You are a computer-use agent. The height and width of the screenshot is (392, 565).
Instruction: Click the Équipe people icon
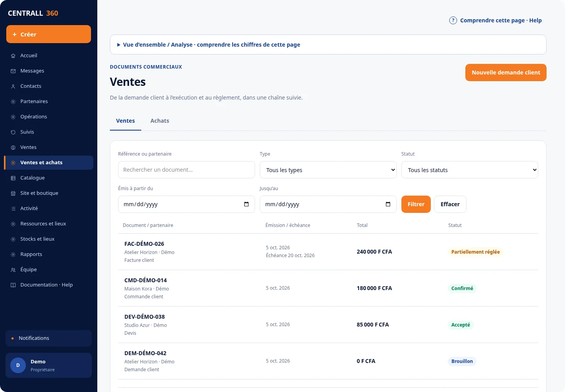pos(13,270)
